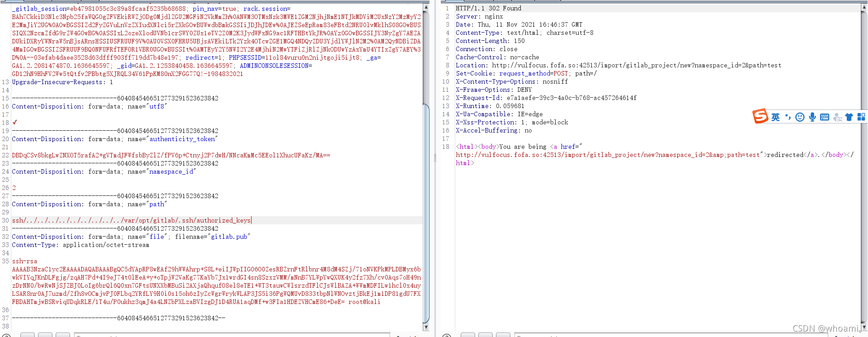This screenshot has width=868, height=337.
Task: Click the name="namespace_id" form-data line
Action: [x=104, y=171]
